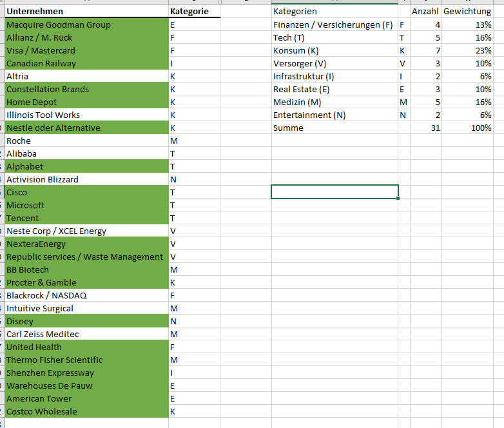Select the NexteraEnergy cell
The height and width of the screenshot is (428, 504).
click(x=87, y=244)
